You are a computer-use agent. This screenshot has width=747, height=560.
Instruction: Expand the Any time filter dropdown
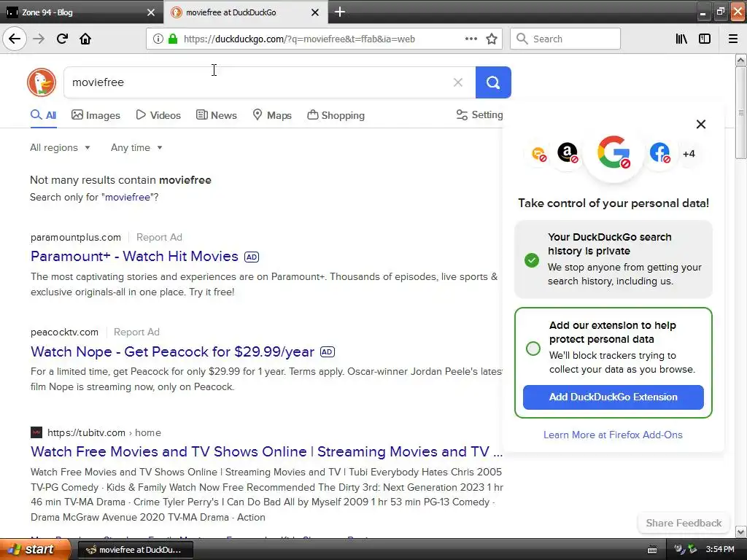pyautogui.click(x=136, y=147)
